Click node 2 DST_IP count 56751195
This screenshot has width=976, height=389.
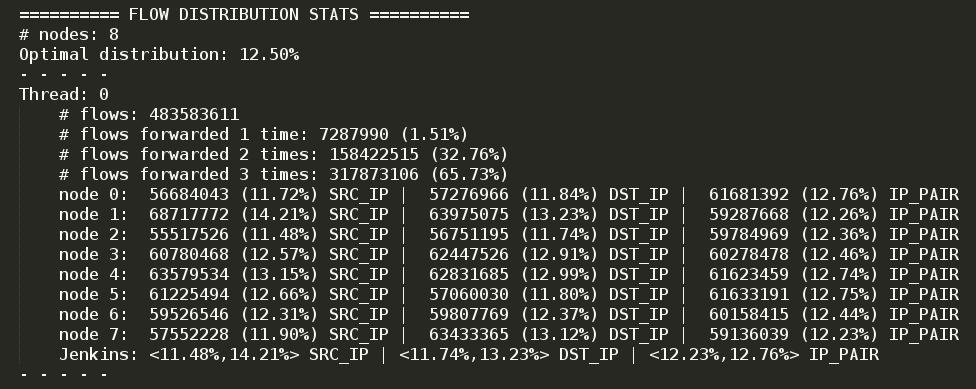(469, 234)
